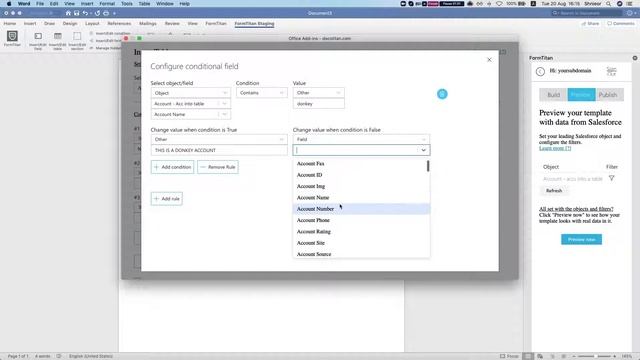Viewport: 640px width, 360px height.
Task: Click the Spotlight search icon in menu bar
Action: coord(608,4)
